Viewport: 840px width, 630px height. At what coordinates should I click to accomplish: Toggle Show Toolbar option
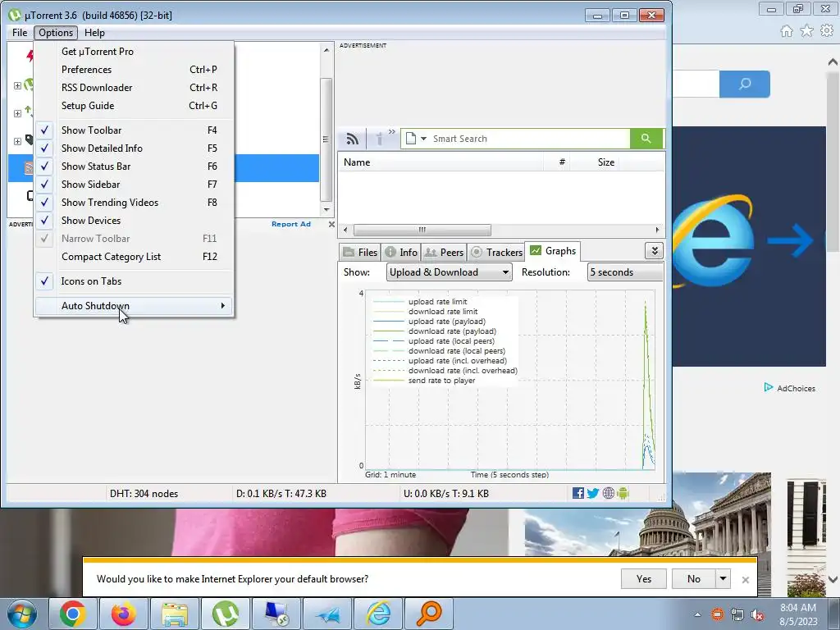(x=134, y=130)
